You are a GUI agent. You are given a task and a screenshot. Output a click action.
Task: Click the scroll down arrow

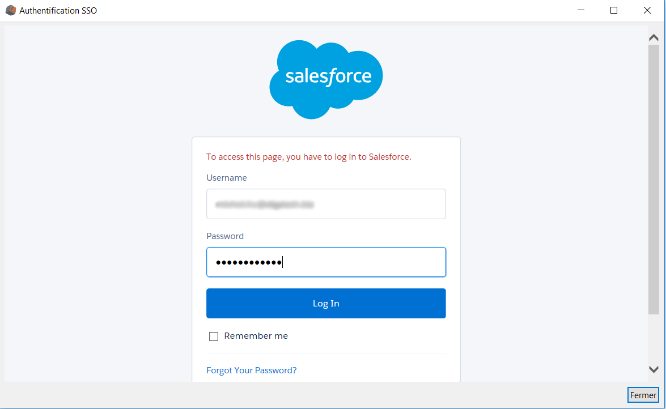click(653, 370)
